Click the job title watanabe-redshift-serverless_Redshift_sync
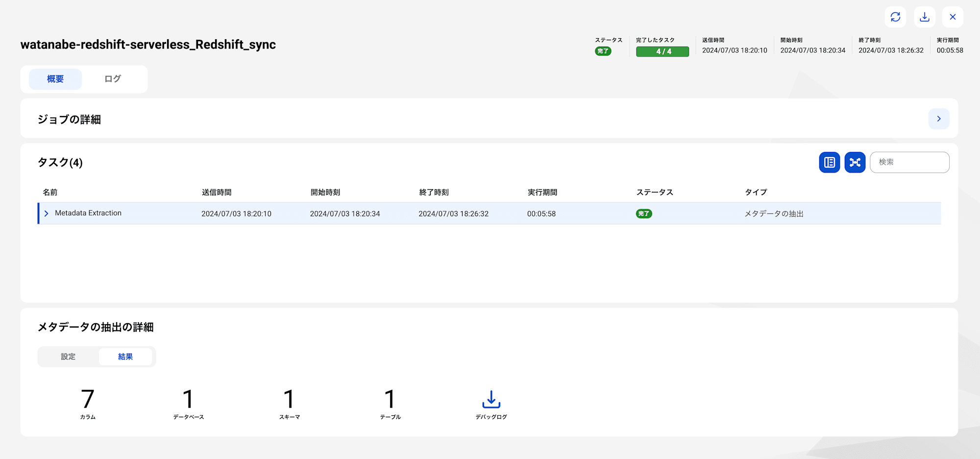 (148, 45)
